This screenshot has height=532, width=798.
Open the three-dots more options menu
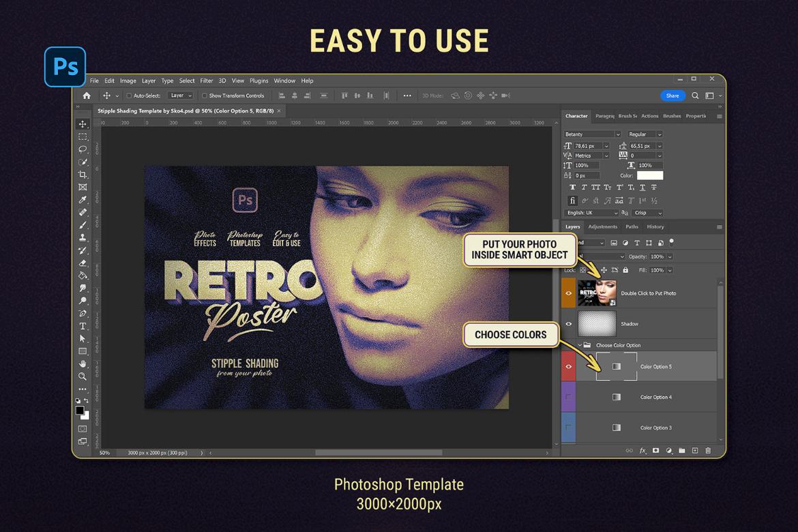coord(407,95)
